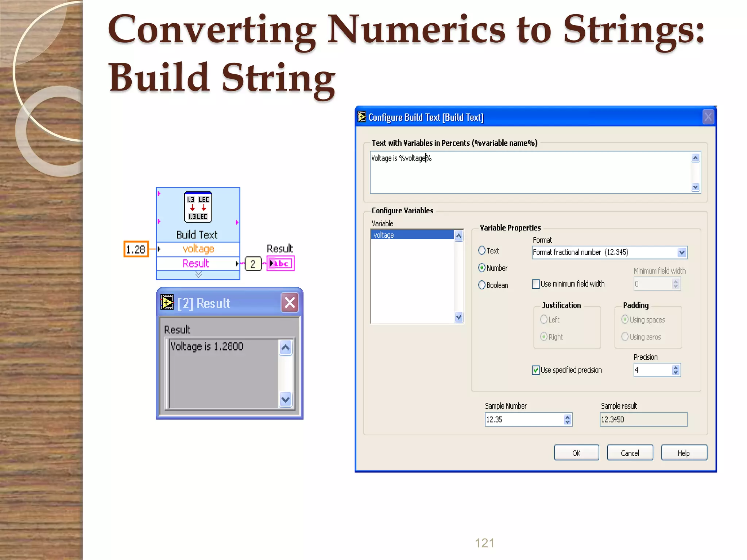This screenshot has width=747, height=560.
Task: Click the Cancel button
Action: tap(630, 453)
